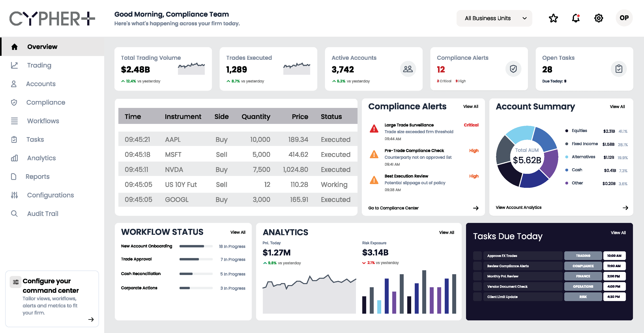Click the Reports document icon in sidebar
This screenshot has height=333, width=644.
pyautogui.click(x=13, y=177)
